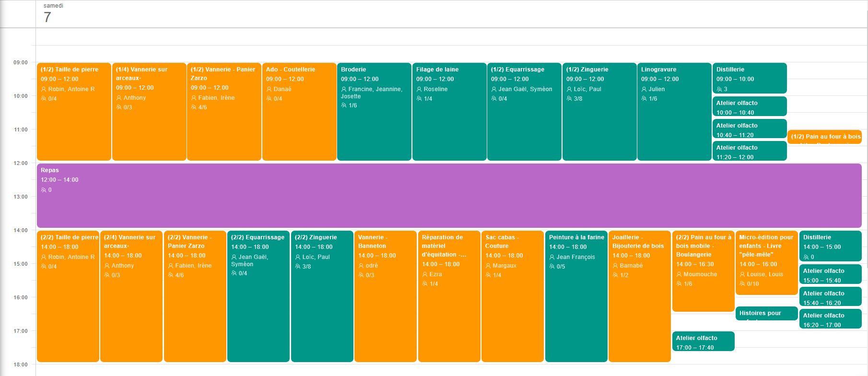Click the date number 7 header
This screenshot has height=376, width=868.
pos(47,17)
